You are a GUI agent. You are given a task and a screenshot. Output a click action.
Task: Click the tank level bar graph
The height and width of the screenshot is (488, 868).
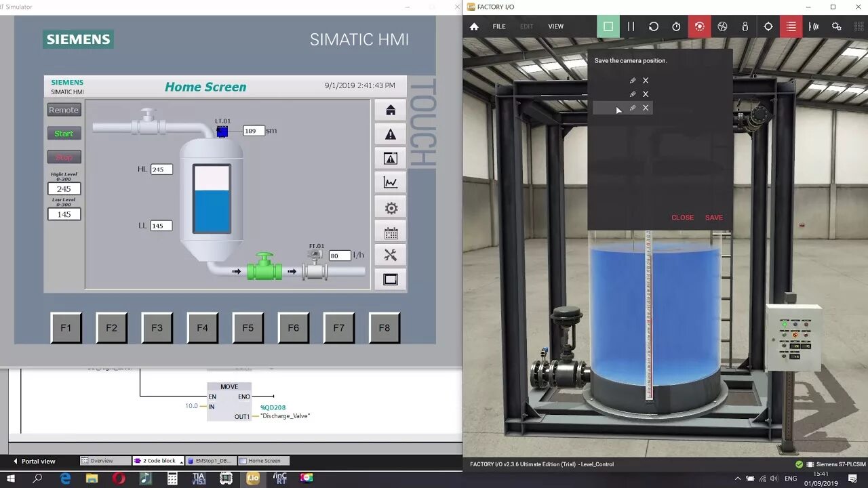click(x=212, y=199)
